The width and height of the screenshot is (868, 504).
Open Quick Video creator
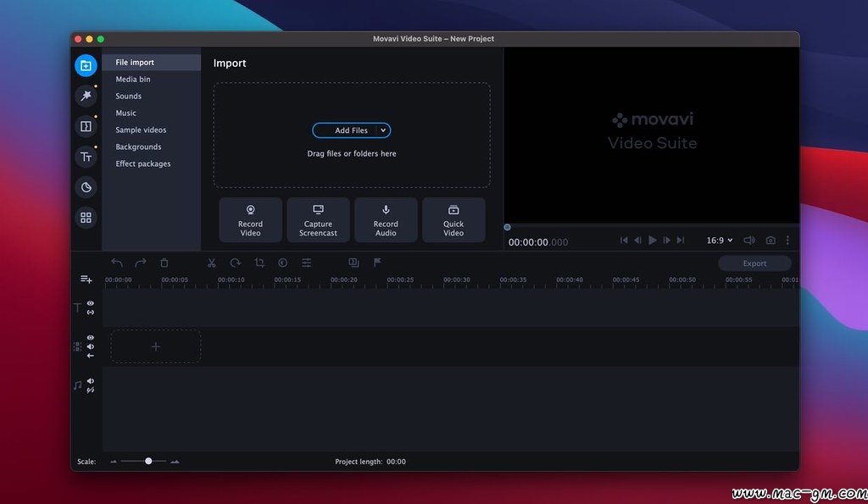pos(453,220)
